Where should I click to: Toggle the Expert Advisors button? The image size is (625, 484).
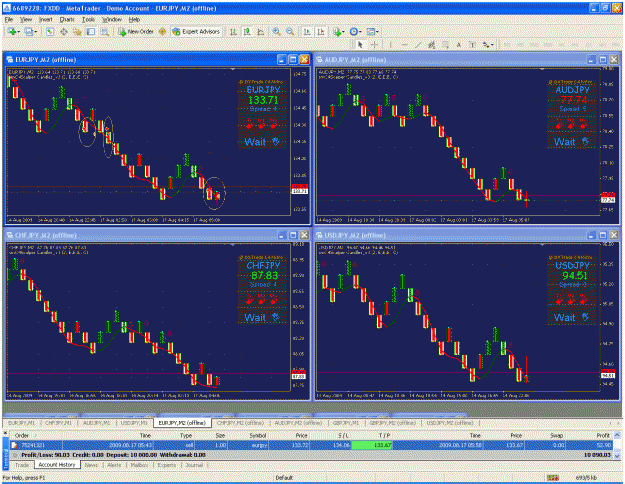(197, 31)
